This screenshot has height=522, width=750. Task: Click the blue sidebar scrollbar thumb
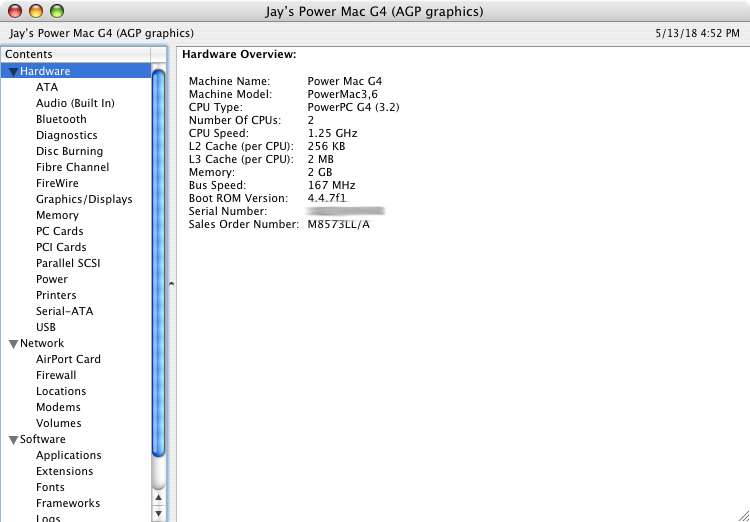(x=158, y=260)
